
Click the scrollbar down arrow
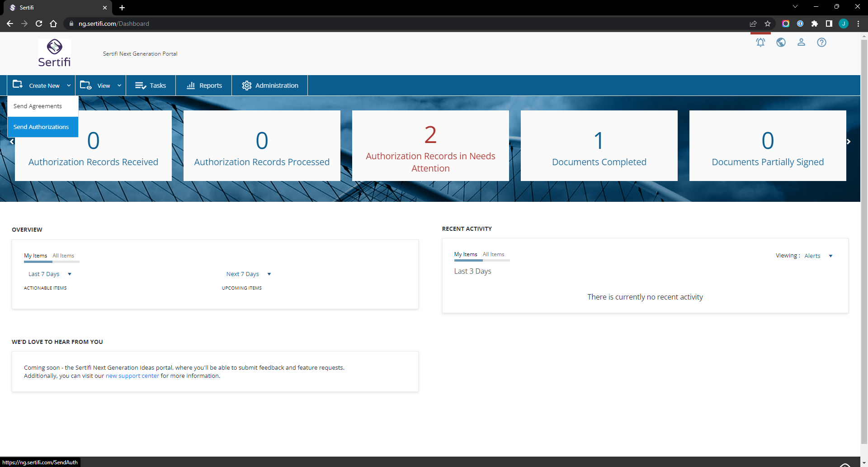[864, 463]
